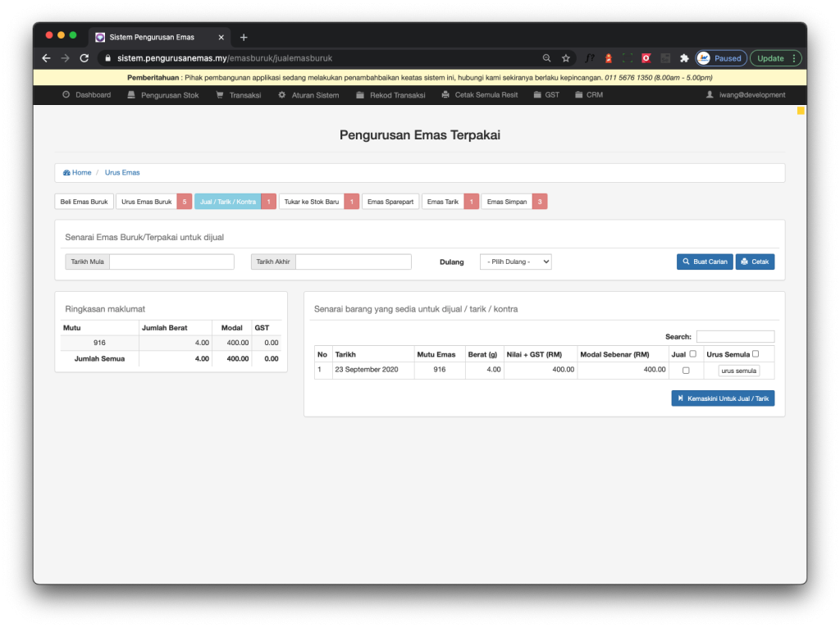Open the Pilih Dulang dropdown
Viewport: 840px width, 628px height.
[x=515, y=262]
